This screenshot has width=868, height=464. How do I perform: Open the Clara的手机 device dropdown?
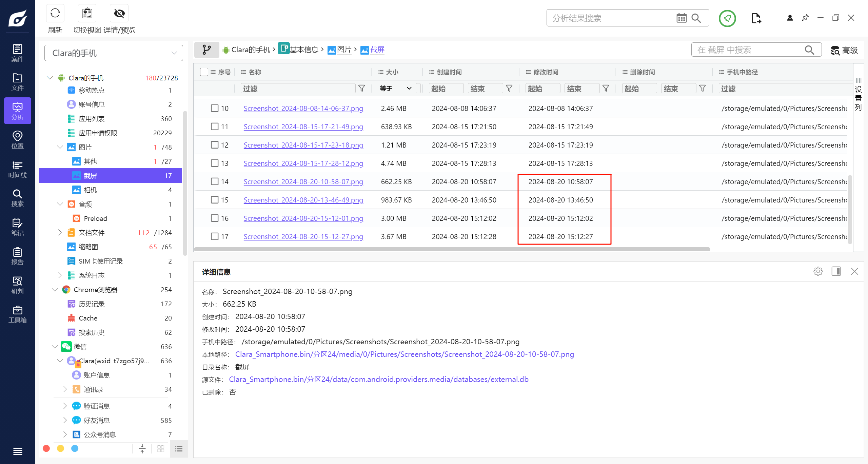click(x=114, y=53)
